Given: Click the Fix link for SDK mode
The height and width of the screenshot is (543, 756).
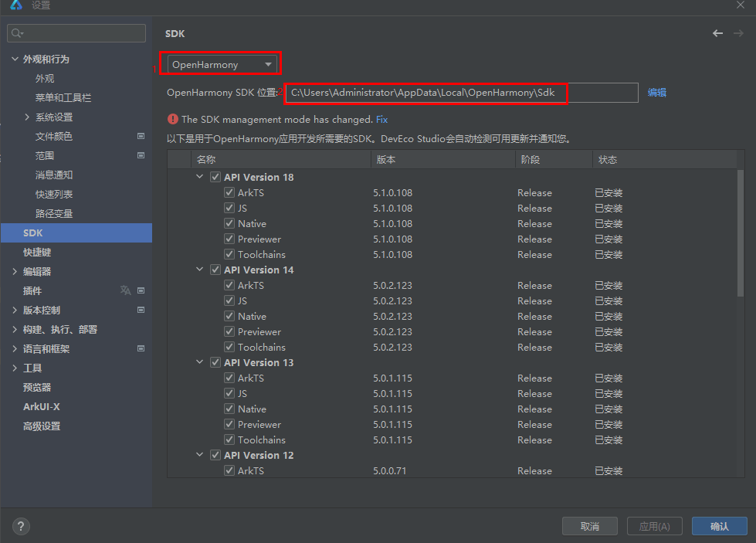Looking at the screenshot, I should click(x=381, y=119).
